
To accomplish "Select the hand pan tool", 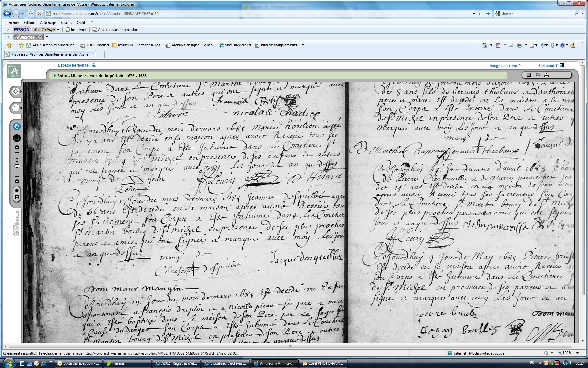I will 17,126.
